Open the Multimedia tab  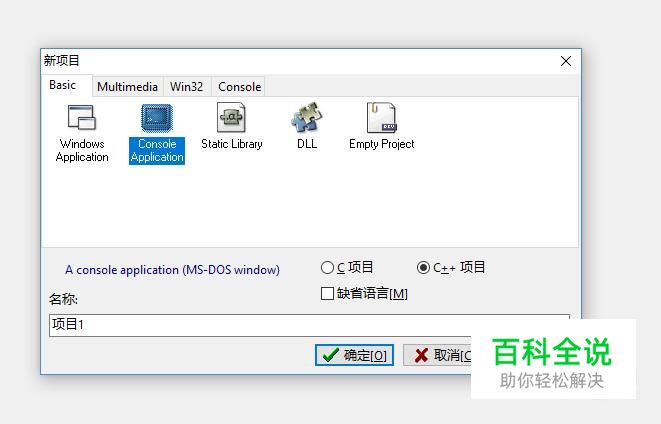[x=127, y=87]
